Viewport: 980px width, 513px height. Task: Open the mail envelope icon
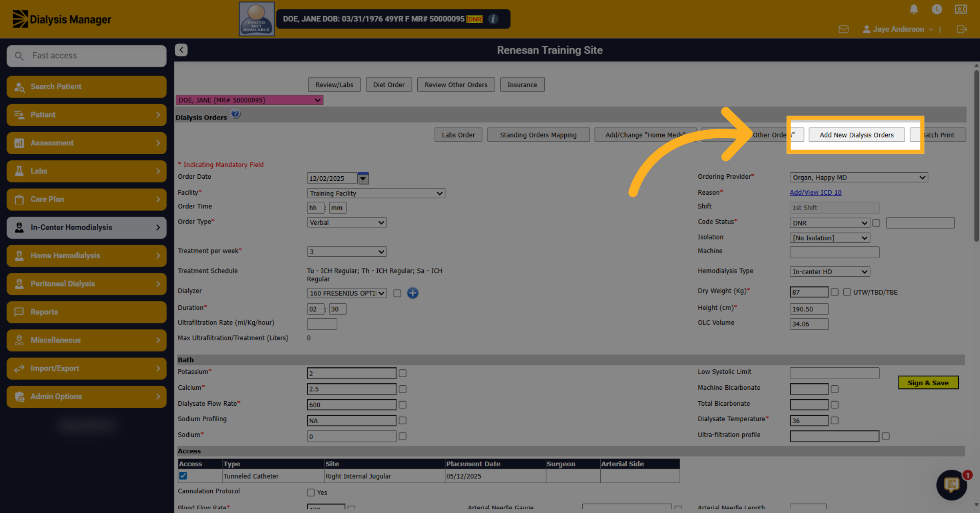[x=844, y=29]
